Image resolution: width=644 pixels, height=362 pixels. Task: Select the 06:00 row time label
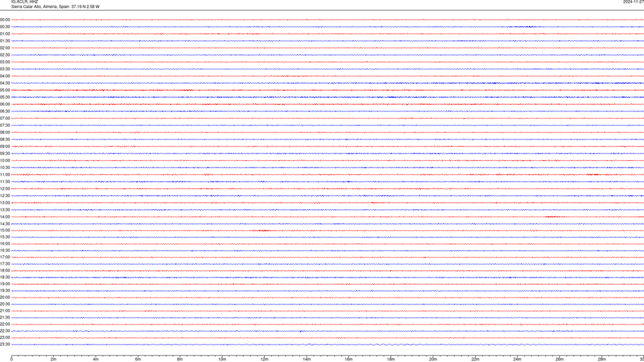[x=5, y=105]
